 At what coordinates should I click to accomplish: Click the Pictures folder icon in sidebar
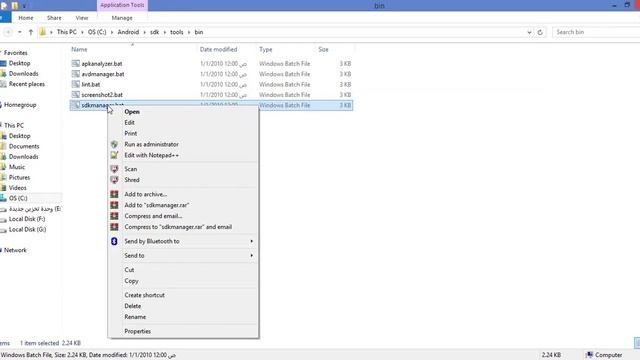pyautogui.click(x=3, y=178)
